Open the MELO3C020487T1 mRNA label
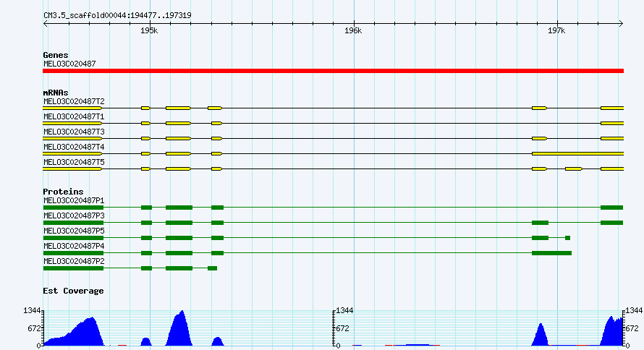 pos(74,116)
